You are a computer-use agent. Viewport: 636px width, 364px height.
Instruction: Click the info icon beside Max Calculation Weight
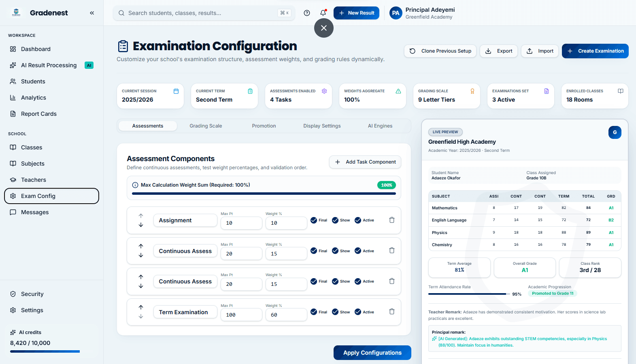[135, 185]
